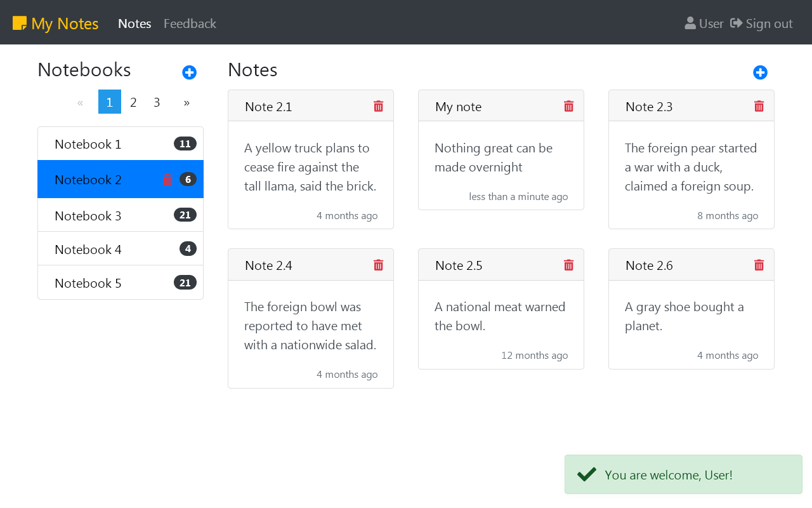Go to notebooks page 2
Image resolution: width=812 pixels, height=508 pixels.
[x=133, y=102]
